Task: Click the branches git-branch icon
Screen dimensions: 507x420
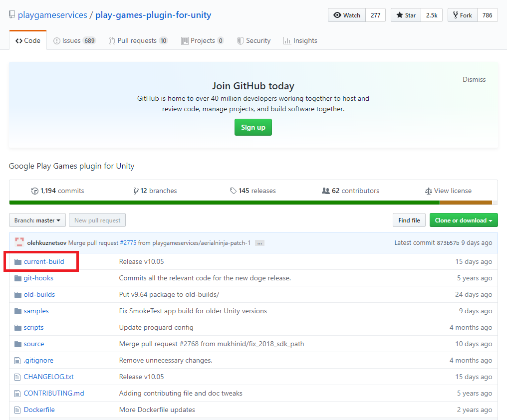Action: click(136, 191)
